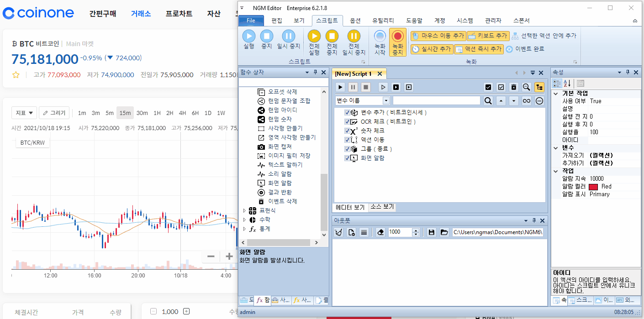Toggle the tree view icon in script toolbar

pyautogui.click(x=539, y=87)
